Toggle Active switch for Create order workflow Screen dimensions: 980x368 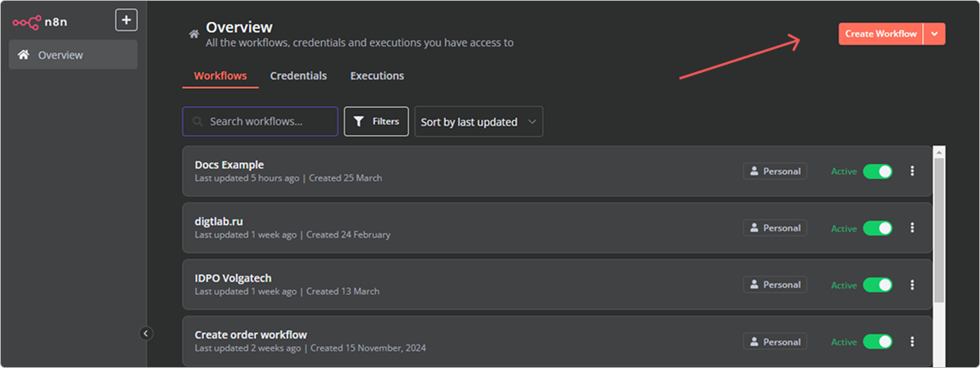[x=878, y=342]
